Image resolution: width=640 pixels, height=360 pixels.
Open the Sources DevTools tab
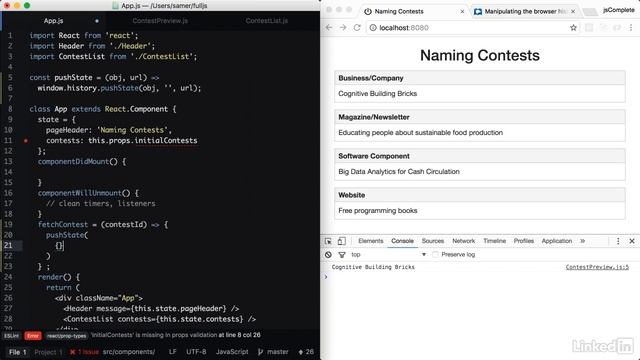tap(433, 241)
